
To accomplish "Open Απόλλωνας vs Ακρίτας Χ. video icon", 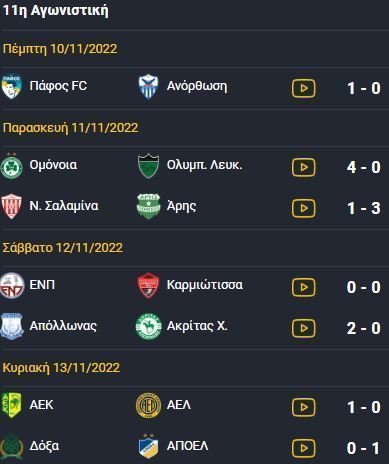I will (303, 328).
